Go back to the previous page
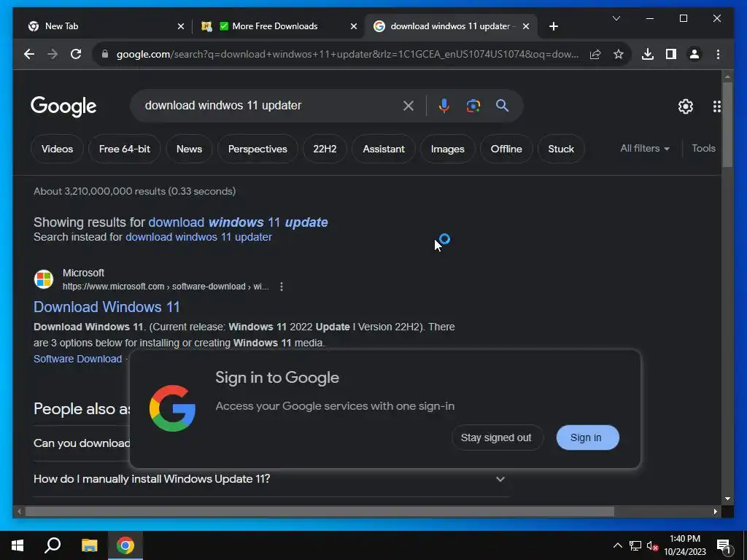747x560 pixels. tap(29, 54)
